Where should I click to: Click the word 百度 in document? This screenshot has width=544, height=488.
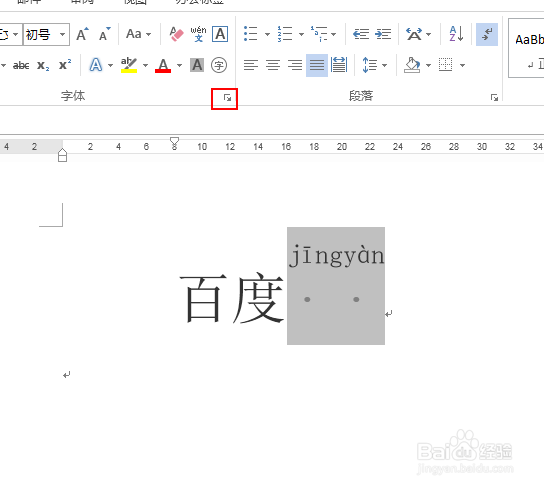(x=231, y=299)
